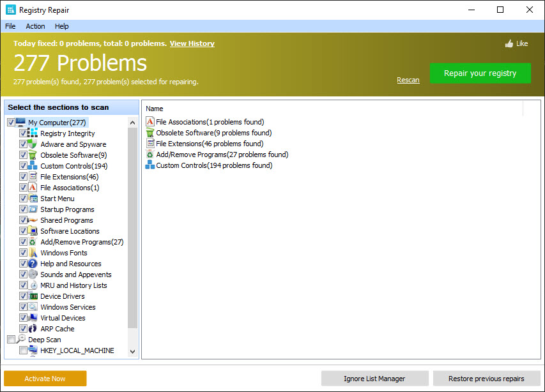
Task: Click the Custom Controls icon in the tree
Action: (x=32, y=166)
